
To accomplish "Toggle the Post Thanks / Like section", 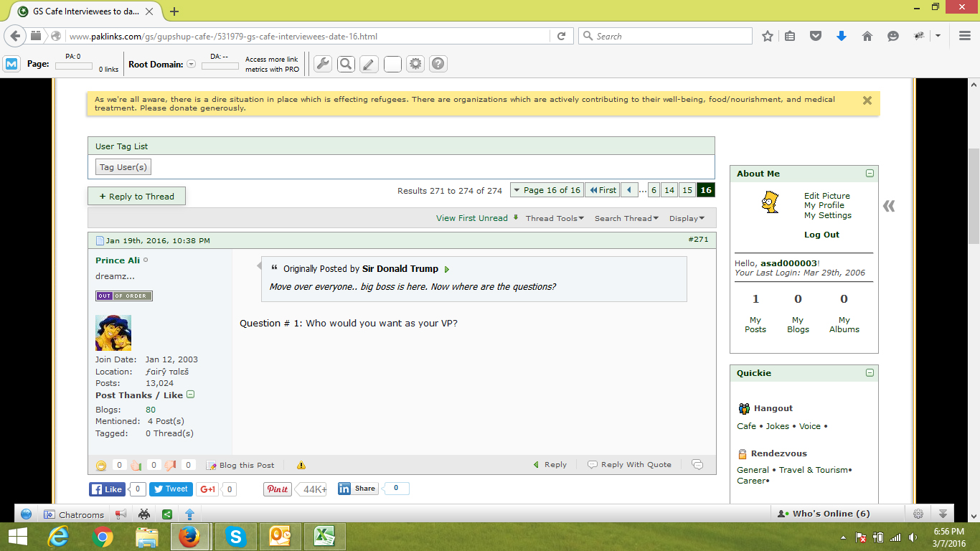I will pos(191,395).
